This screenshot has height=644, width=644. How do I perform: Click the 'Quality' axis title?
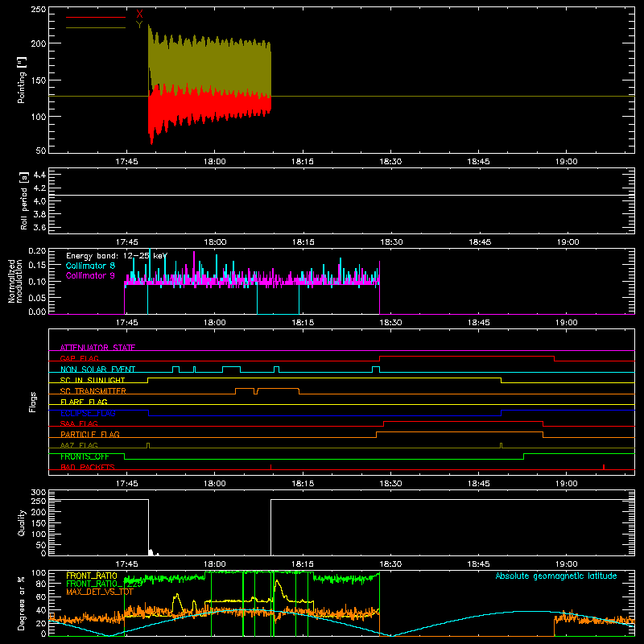22,522
